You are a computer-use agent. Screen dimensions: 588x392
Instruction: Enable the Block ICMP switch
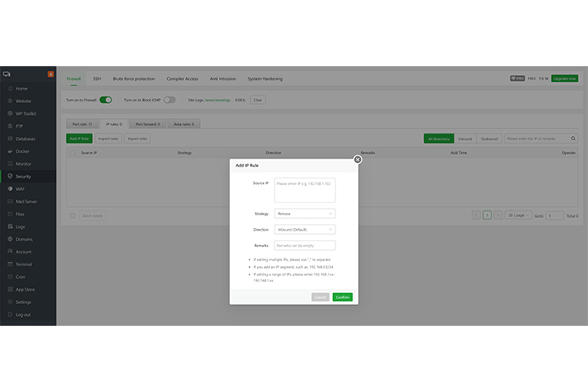coord(169,100)
